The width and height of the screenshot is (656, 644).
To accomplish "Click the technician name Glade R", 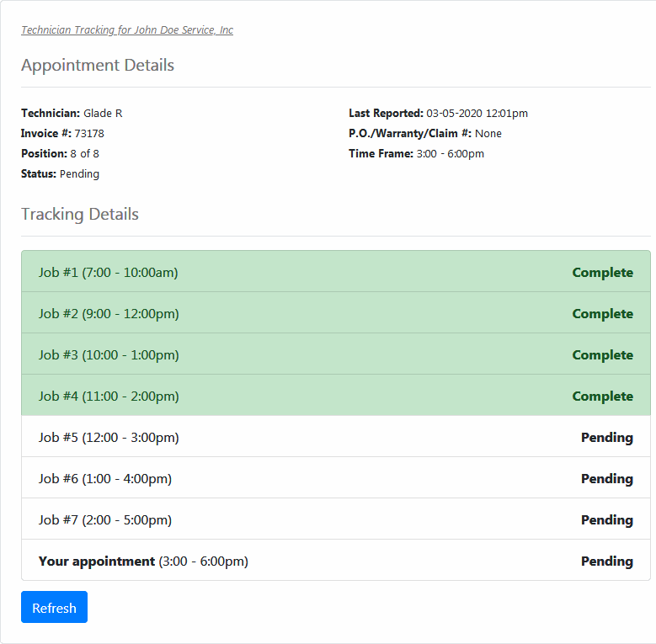I will [x=103, y=114].
